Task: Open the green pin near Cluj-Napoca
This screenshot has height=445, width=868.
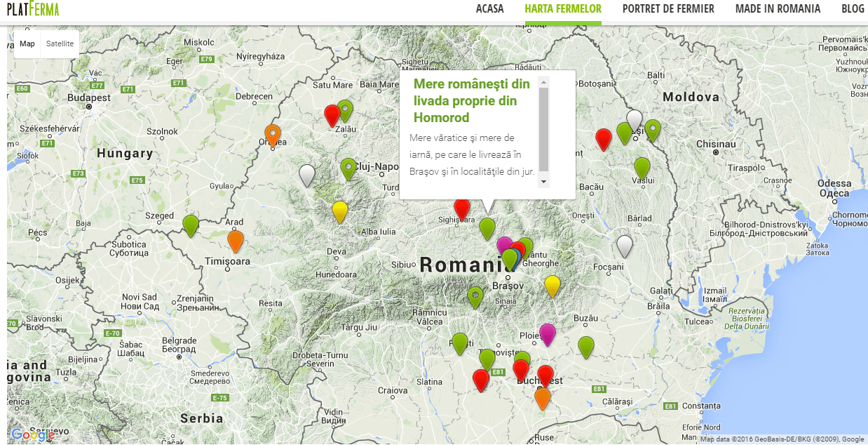Action: (x=348, y=169)
